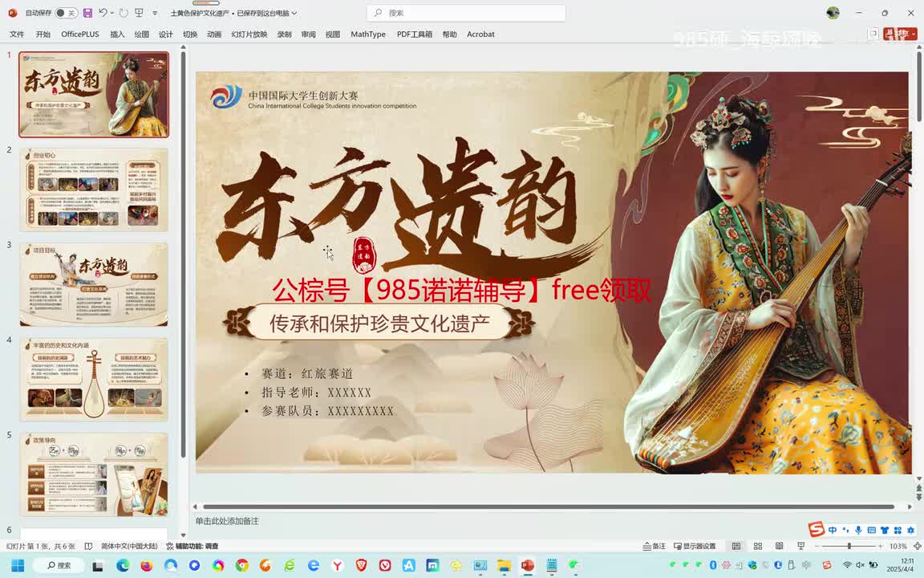This screenshot has width=924, height=578.
Task: Click the zoom out minus icon
Action: [x=817, y=546]
